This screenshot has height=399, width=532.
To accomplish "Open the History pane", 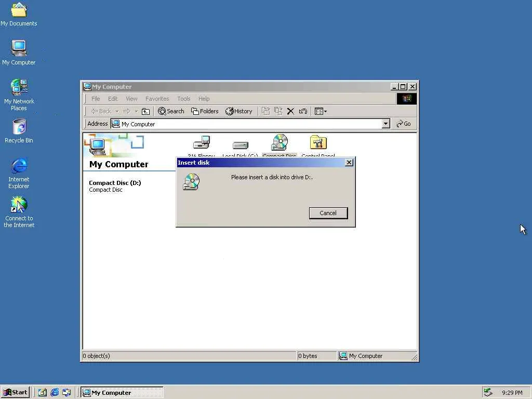I will point(239,111).
